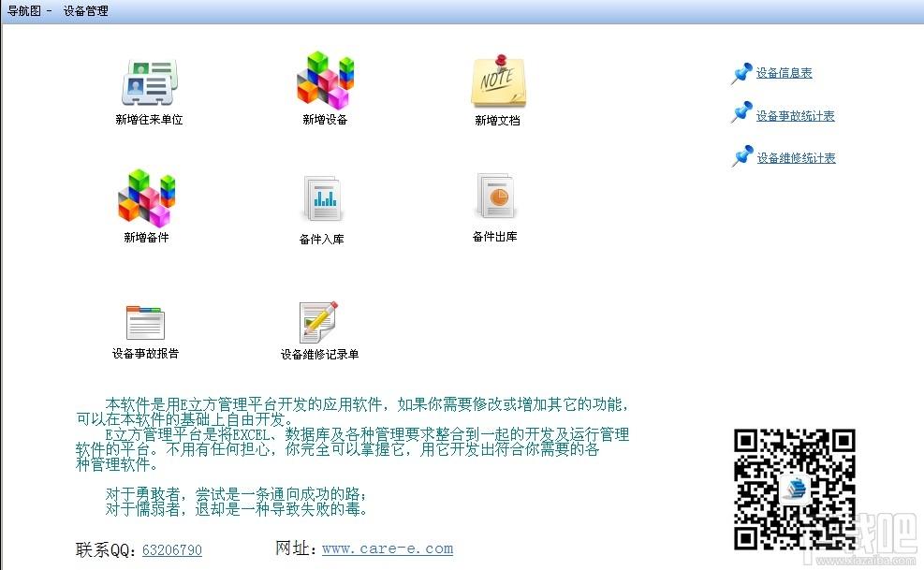This screenshot has height=570, width=924.
Task: Click the 备件入库 label text
Action: point(322,240)
